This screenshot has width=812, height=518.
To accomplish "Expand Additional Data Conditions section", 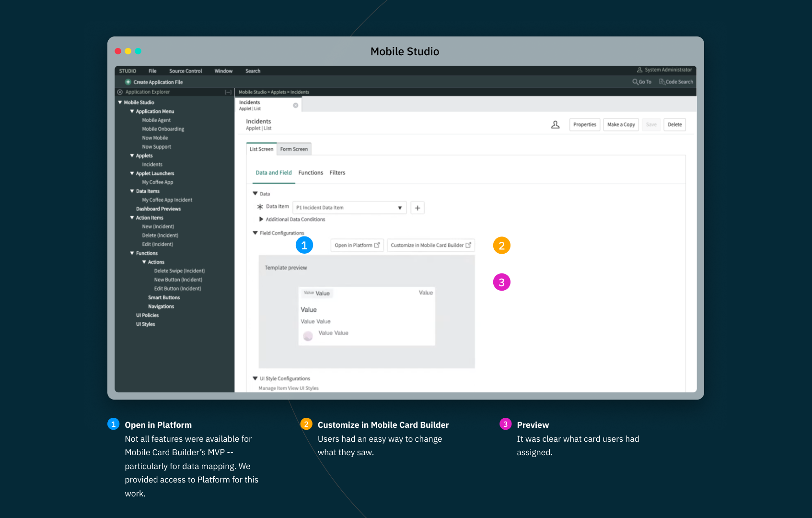I will coord(261,219).
